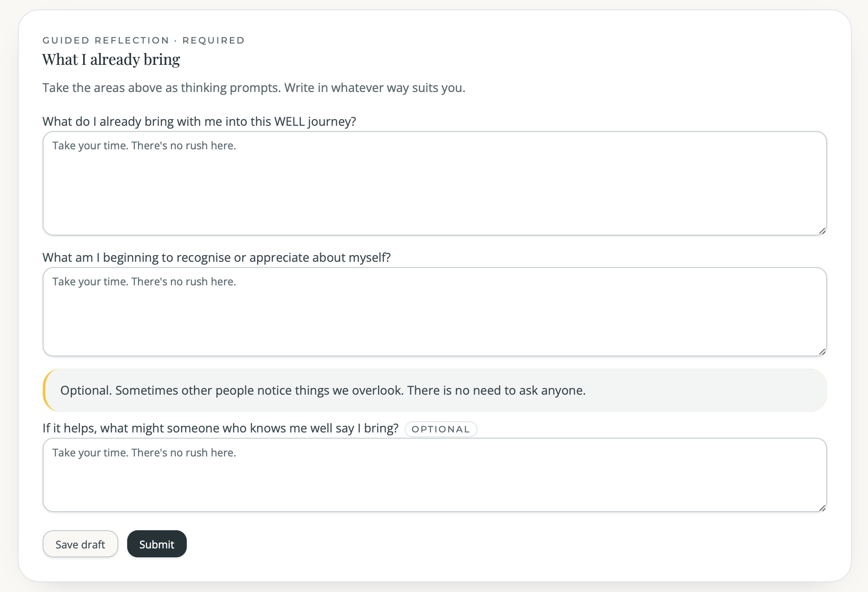
Task: Click the OPTIONAL badge label
Action: point(441,429)
